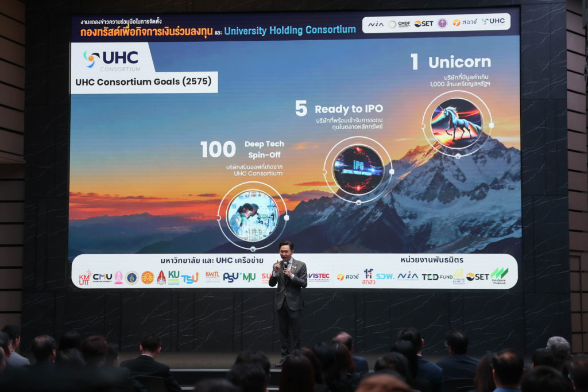This screenshot has width=588, height=392.
Task: Click the VISTEC logo
Action: (318, 277)
